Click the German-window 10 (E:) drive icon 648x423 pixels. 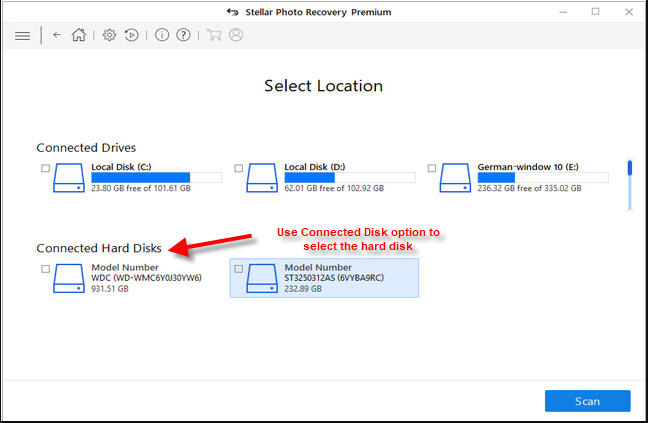[x=455, y=178]
